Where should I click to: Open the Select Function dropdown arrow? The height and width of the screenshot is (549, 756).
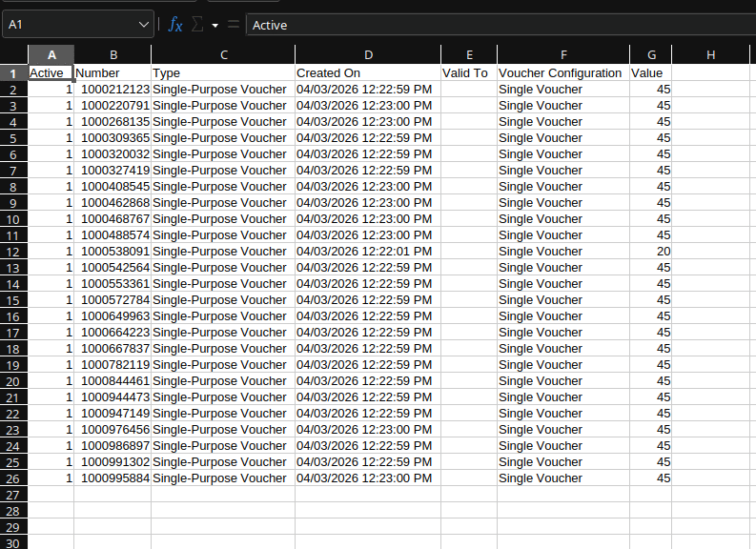pyautogui.click(x=215, y=25)
